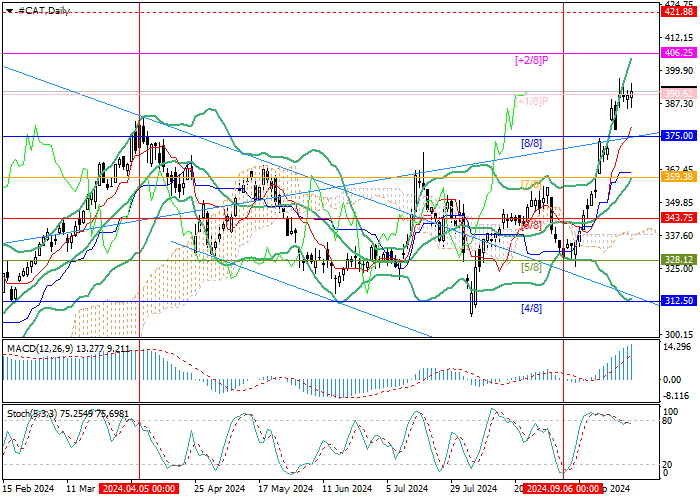Select the -8.116 value on the MACD scale

pos(677,396)
